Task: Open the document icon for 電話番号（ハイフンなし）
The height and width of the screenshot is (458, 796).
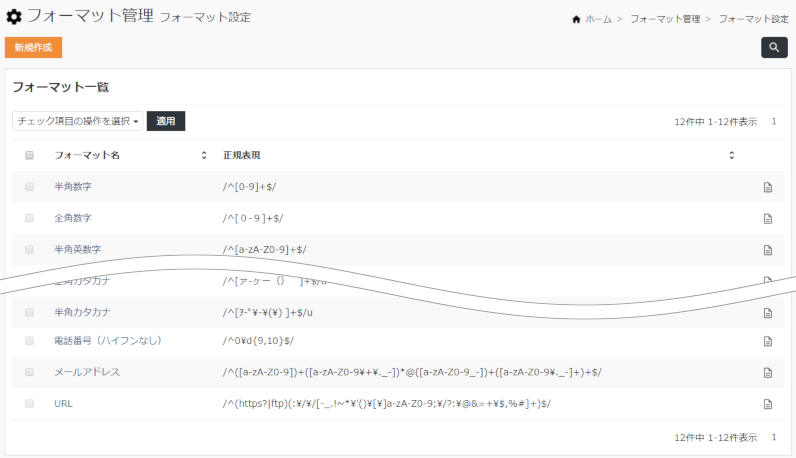Action: tap(768, 341)
